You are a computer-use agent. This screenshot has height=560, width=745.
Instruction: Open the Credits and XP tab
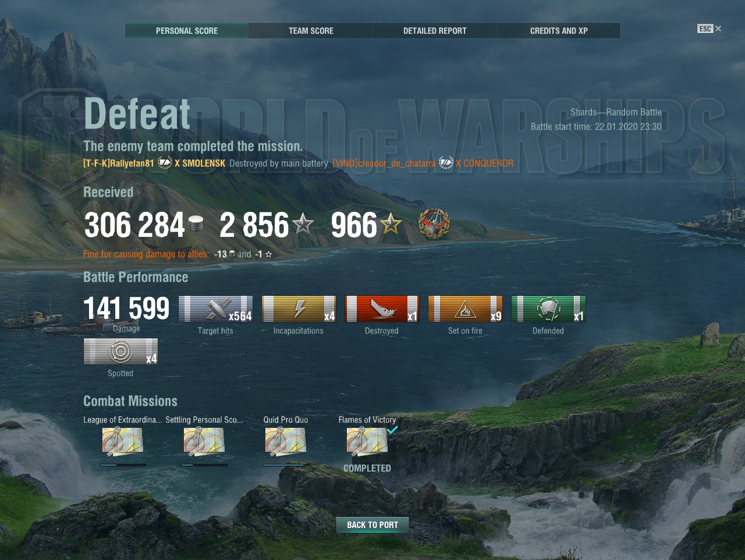559,31
